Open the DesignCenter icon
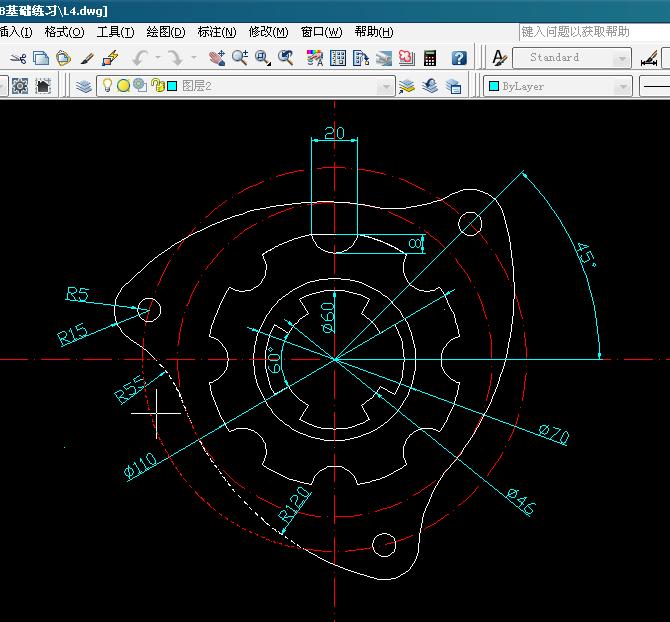 (x=338, y=58)
